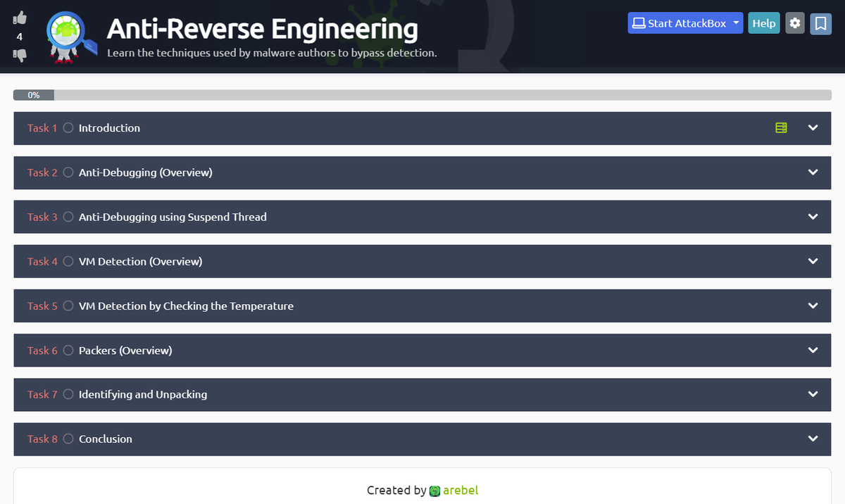Bookmark this room with the bookmark icon
This screenshot has height=504, width=845.
click(x=820, y=23)
